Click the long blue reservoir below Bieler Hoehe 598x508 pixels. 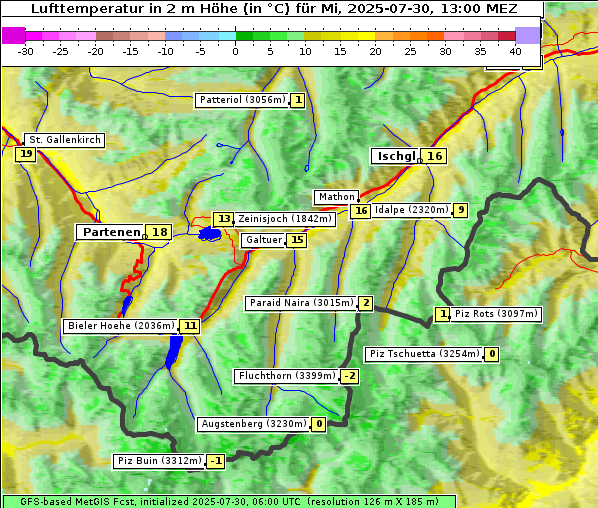pos(174,351)
